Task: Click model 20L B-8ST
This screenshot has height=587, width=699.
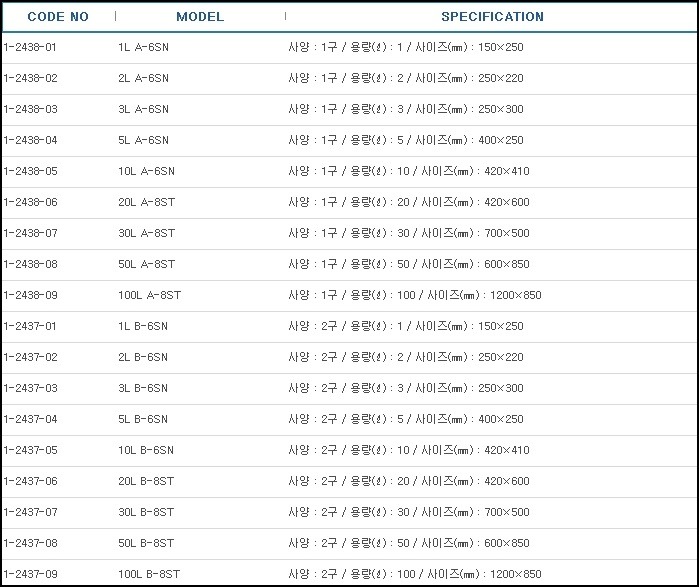Action: point(146,481)
